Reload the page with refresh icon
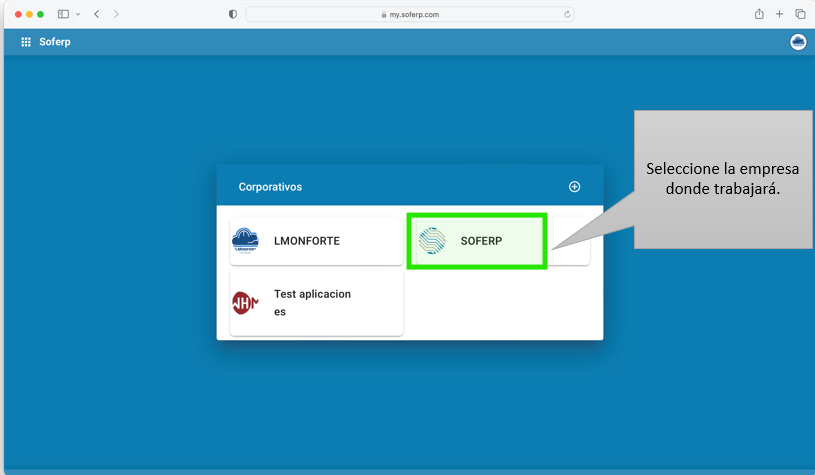Image resolution: width=815 pixels, height=475 pixels. (567, 15)
